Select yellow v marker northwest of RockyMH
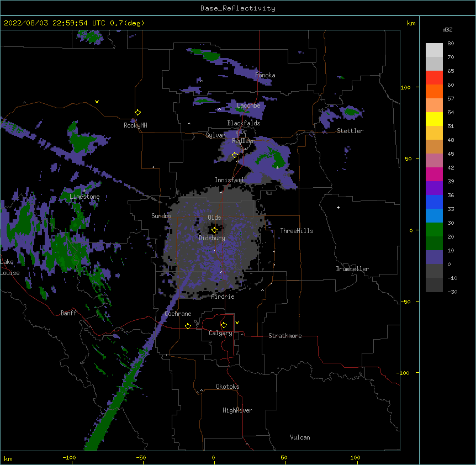This screenshot has width=476, height=465. pyautogui.click(x=97, y=102)
